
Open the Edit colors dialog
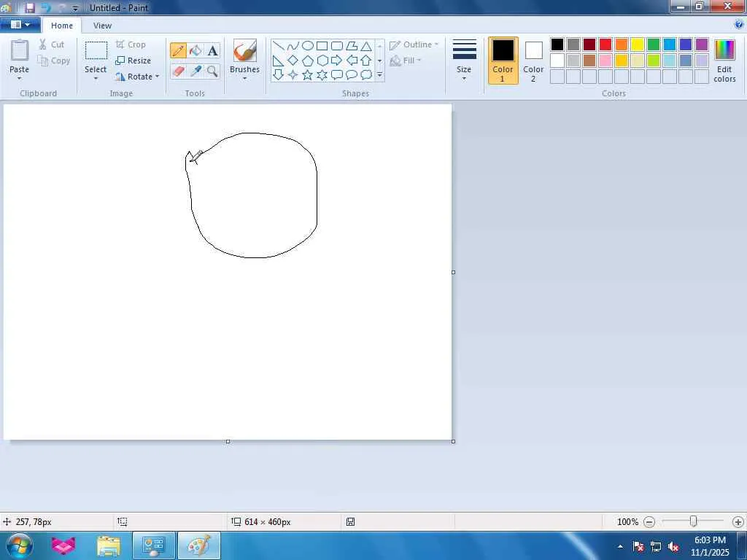pyautogui.click(x=724, y=61)
